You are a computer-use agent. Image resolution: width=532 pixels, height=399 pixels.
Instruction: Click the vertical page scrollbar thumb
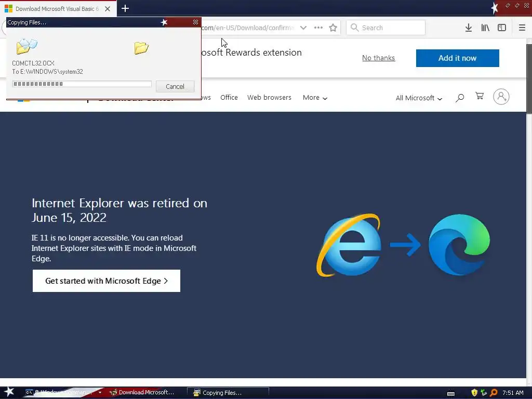[x=529, y=78]
